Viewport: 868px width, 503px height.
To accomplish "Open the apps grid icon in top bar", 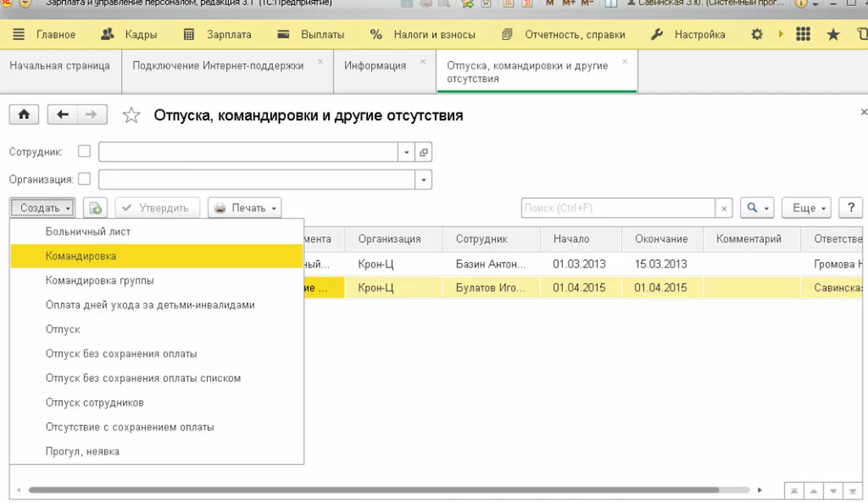I will pos(804,34).
